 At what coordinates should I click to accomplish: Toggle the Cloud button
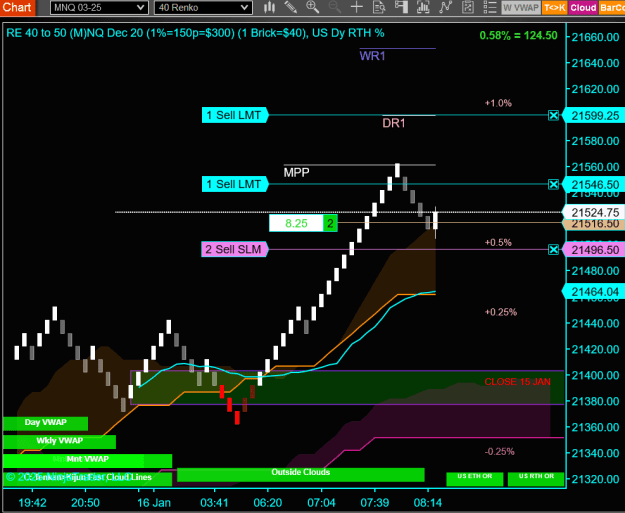583,8
